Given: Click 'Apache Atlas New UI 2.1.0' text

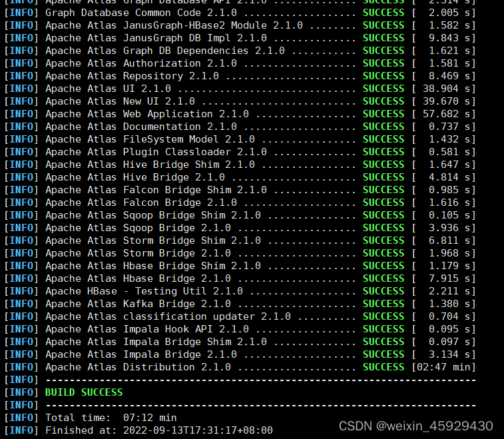Looking at the screenshot, I should tap(121, 101).
